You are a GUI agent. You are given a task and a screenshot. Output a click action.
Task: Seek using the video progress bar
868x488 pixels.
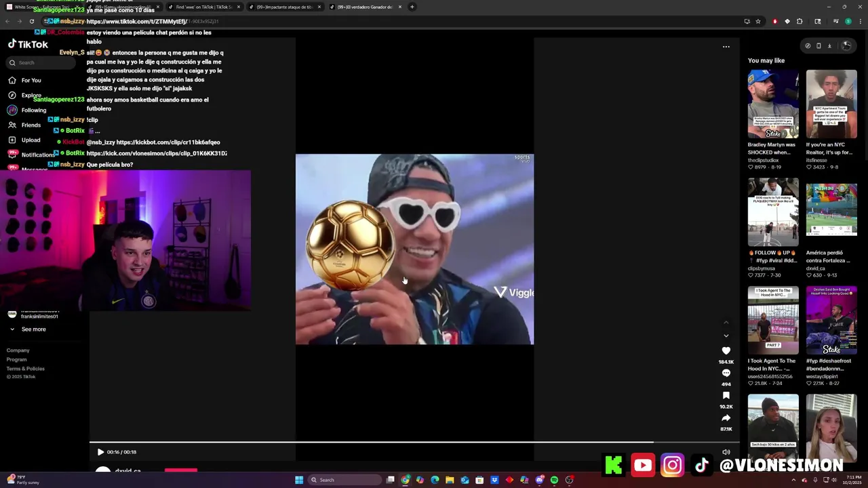click(414, 443)
